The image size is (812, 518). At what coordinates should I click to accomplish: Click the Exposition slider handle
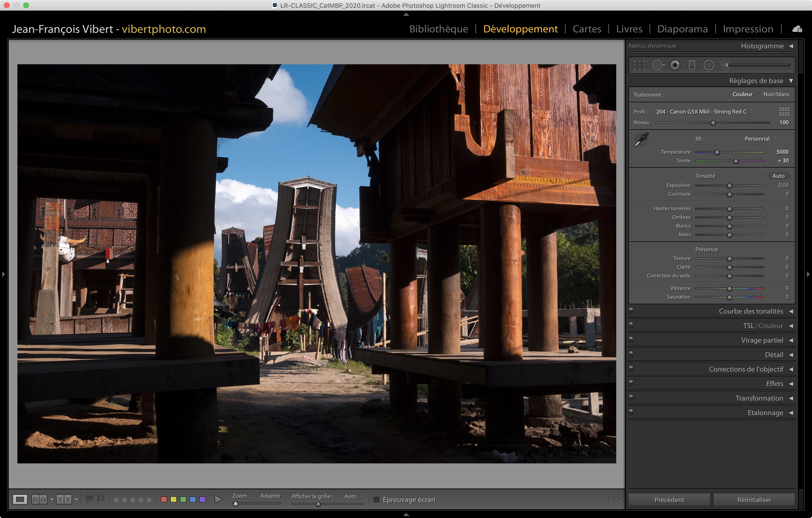pyautogui.click(x=729, y=186)
